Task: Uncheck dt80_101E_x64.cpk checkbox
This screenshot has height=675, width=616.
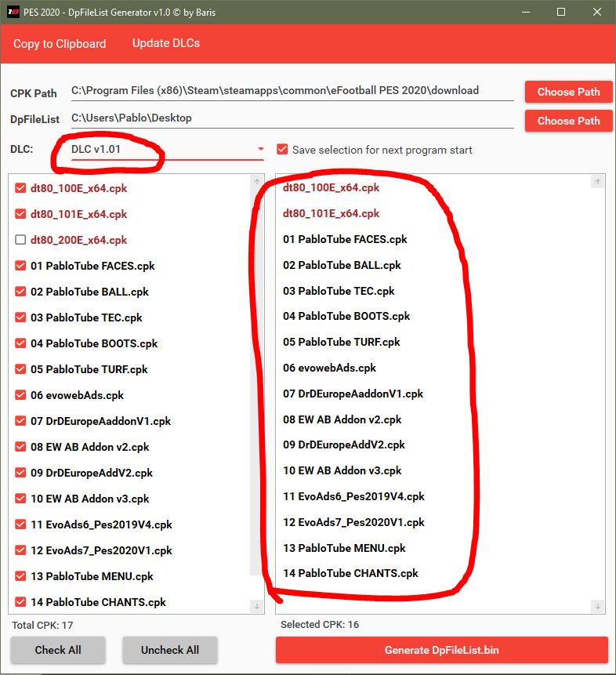Action: point(20,214)
